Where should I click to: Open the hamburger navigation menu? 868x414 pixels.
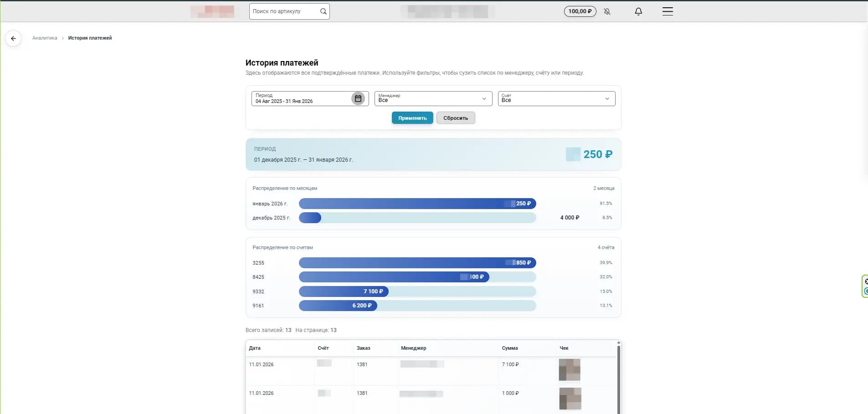point(667,11)
